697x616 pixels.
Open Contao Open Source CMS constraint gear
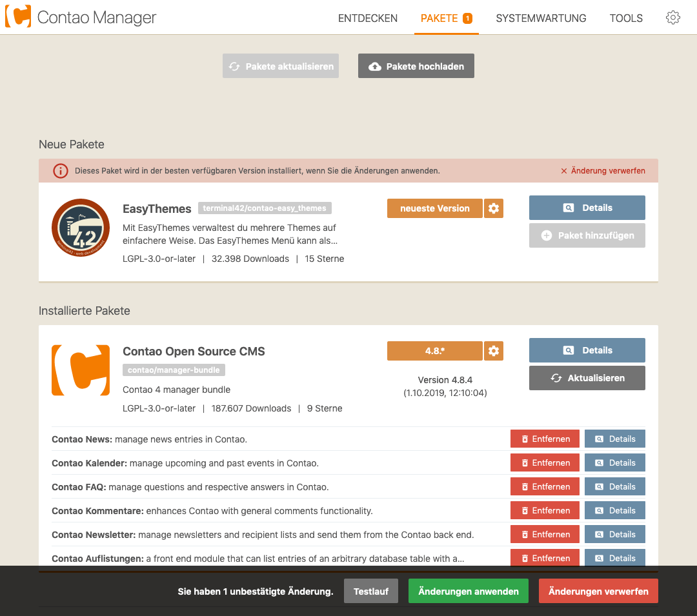pyautogui.click(x=494, y=351)
